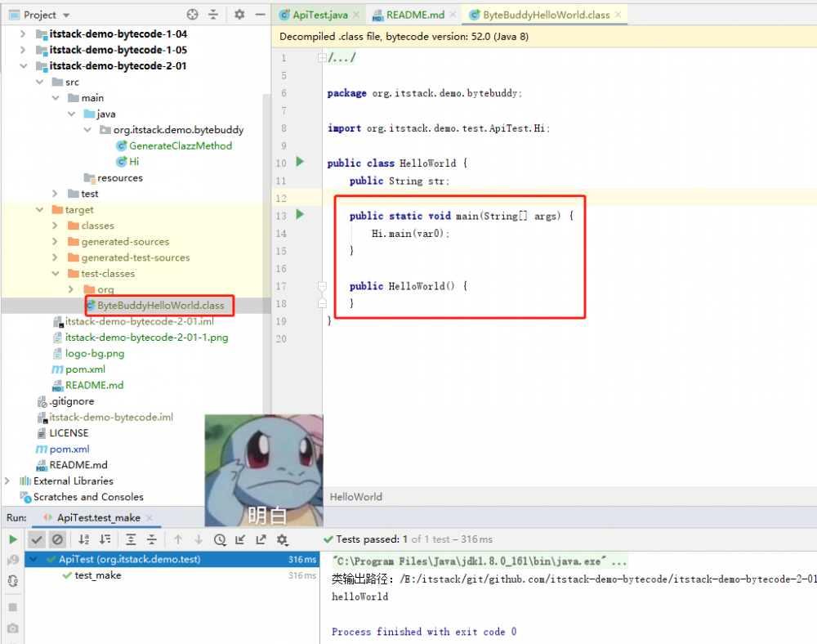This screenshot has height=644, width=817.
Task: Close the ApiTest.test_make run tab
Action: (x=150, y=517)
